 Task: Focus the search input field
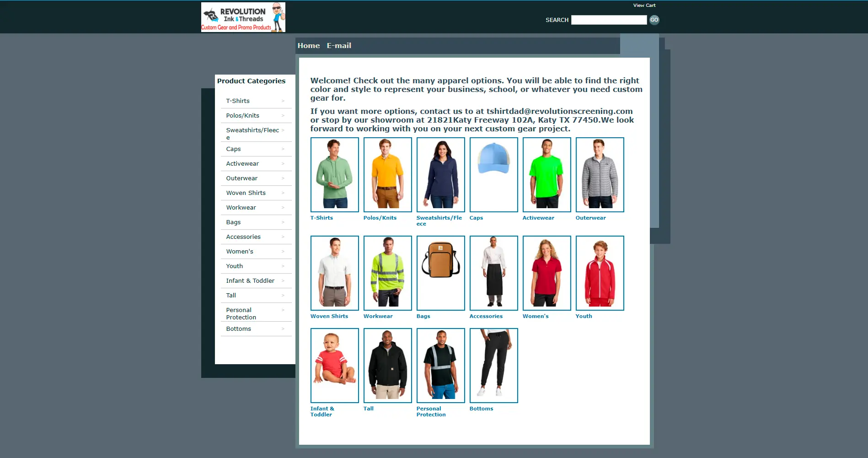coord(609,20)
